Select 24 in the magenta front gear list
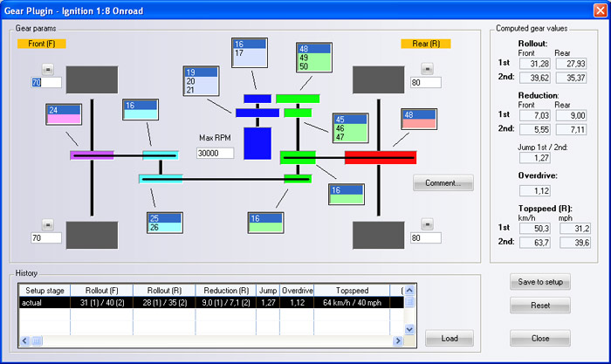This screenshot has width=611, height=364. (64, 110)
